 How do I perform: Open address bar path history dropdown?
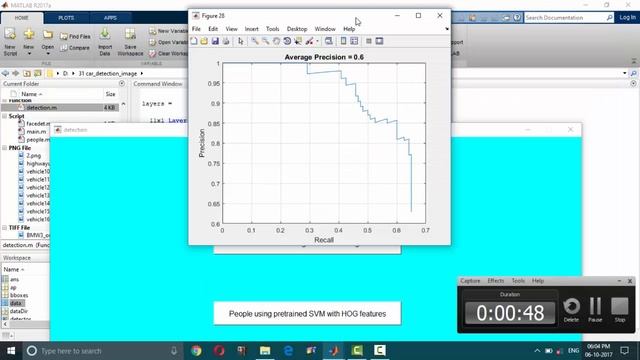[x=624, y=73]
